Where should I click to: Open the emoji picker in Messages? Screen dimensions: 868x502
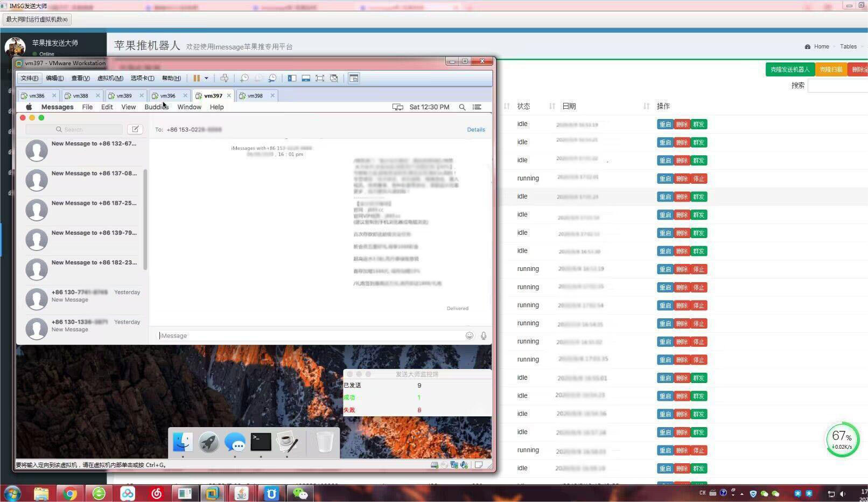470,336
